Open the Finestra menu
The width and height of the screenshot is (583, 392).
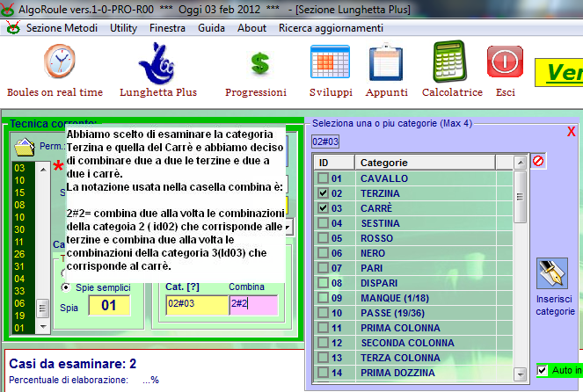(167, 28)
